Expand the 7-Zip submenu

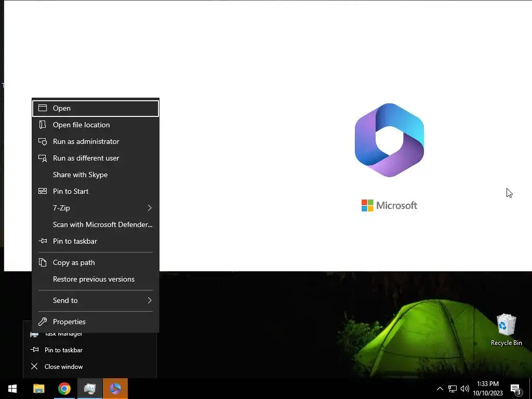click(x=96, y=208)
